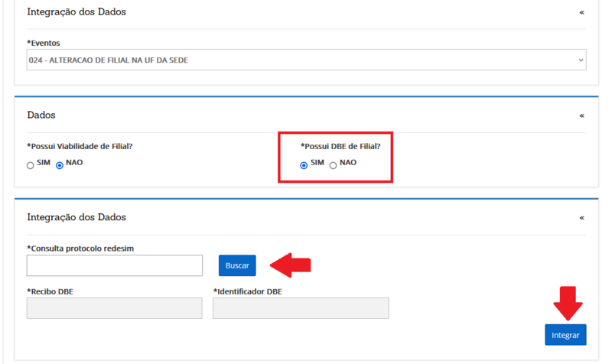Select SIM for Possui Viabilidade de Filial

point(31,165)
